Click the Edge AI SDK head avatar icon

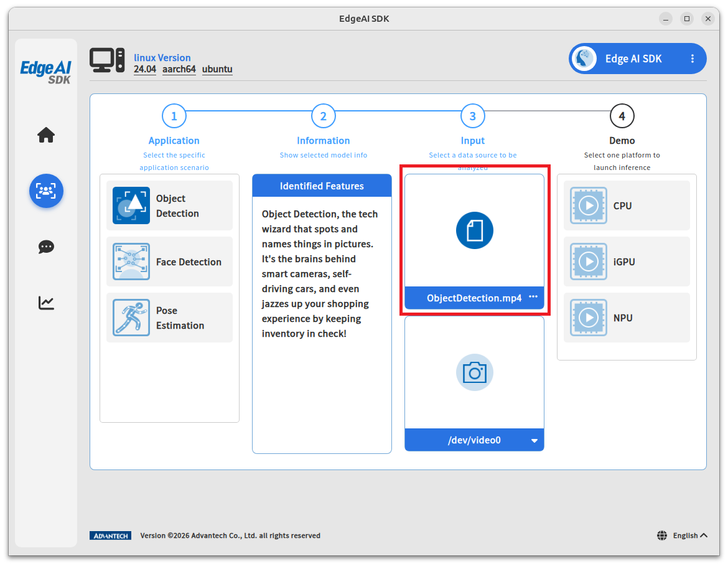coord(584,59)
